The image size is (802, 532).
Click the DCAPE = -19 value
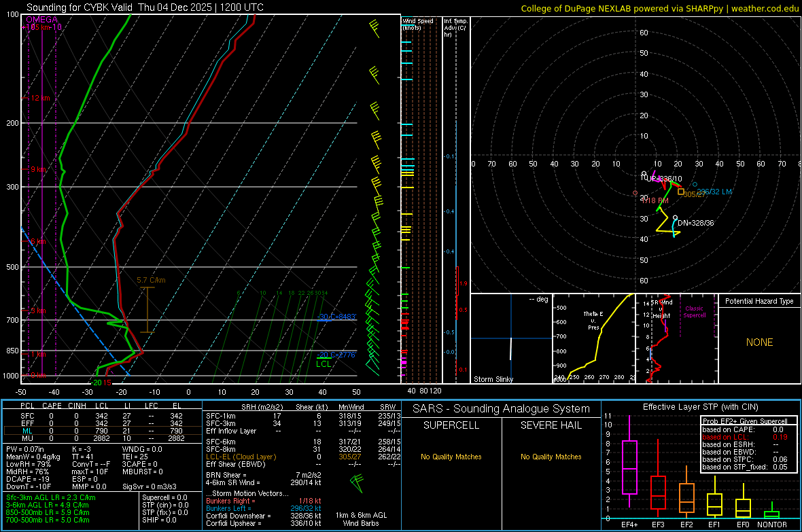coord(28,479)
